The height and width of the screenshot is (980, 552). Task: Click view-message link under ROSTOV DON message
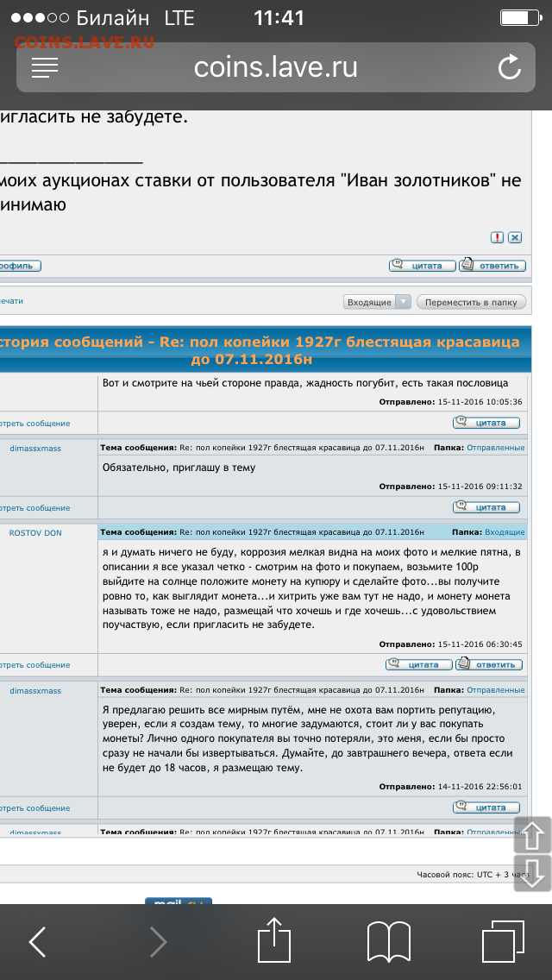pos(35,664)
